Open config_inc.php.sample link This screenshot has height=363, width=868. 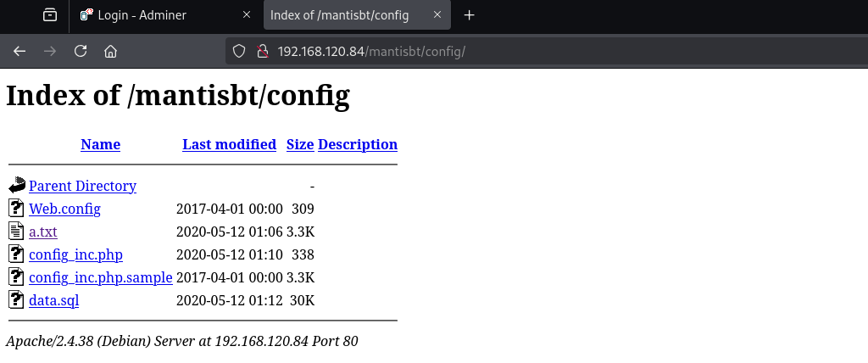coord(100,276)
